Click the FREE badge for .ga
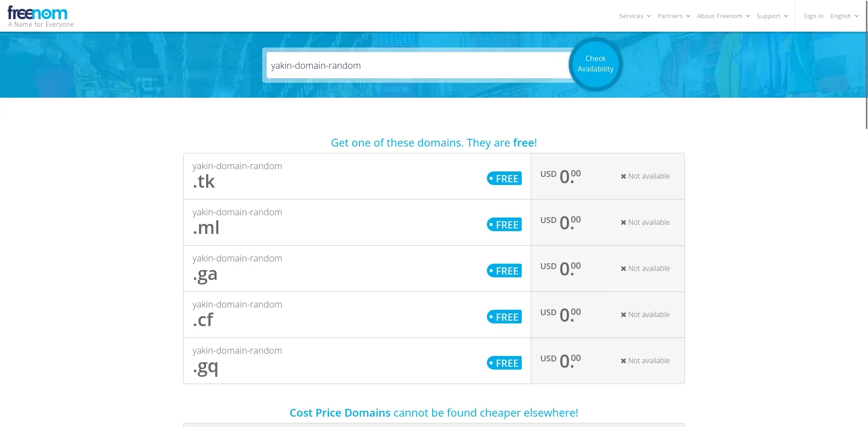 click(x=504, y=270)
